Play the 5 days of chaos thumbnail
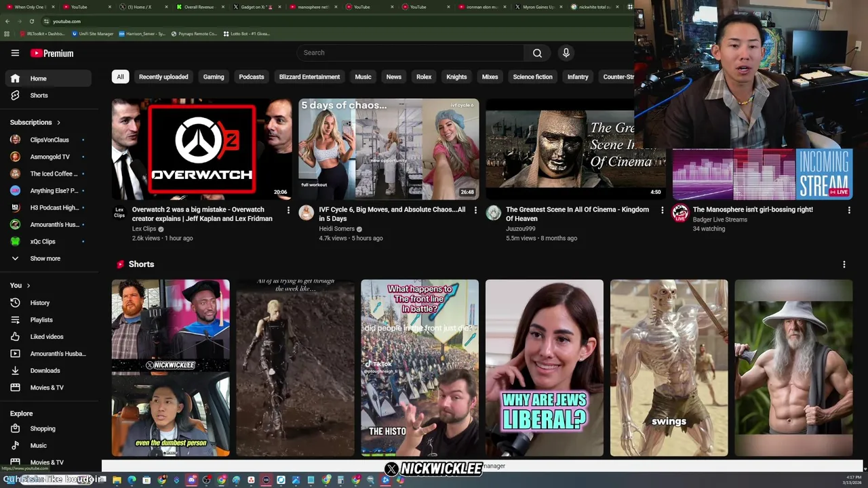This screenshot has height=488, width=868. 389,149
